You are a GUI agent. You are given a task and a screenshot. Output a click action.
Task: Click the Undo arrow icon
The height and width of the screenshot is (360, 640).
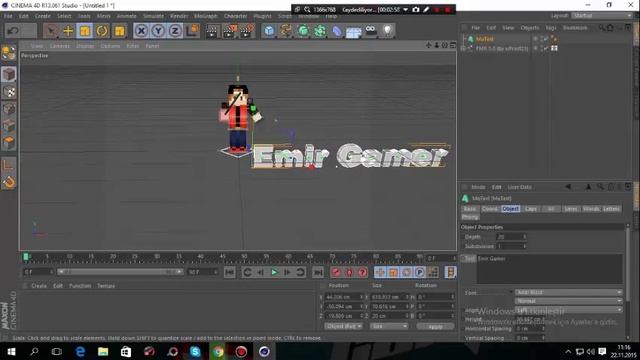coord(13,31)
